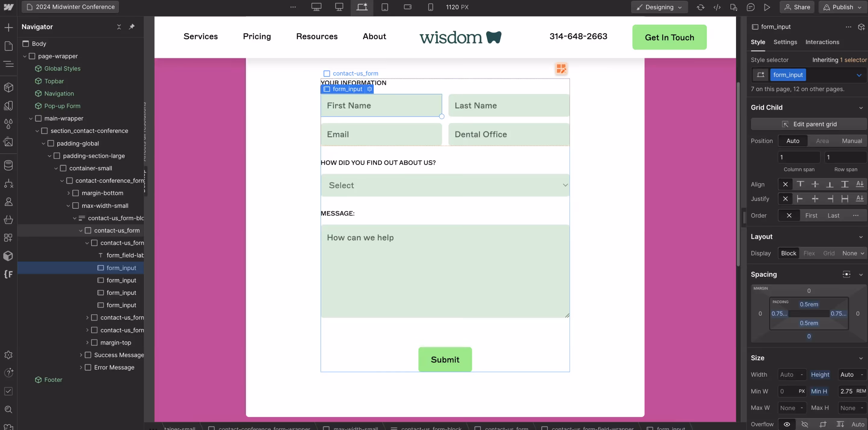The image size is (868, 430).
Task: Click the Share button
Action: point(797,7)
